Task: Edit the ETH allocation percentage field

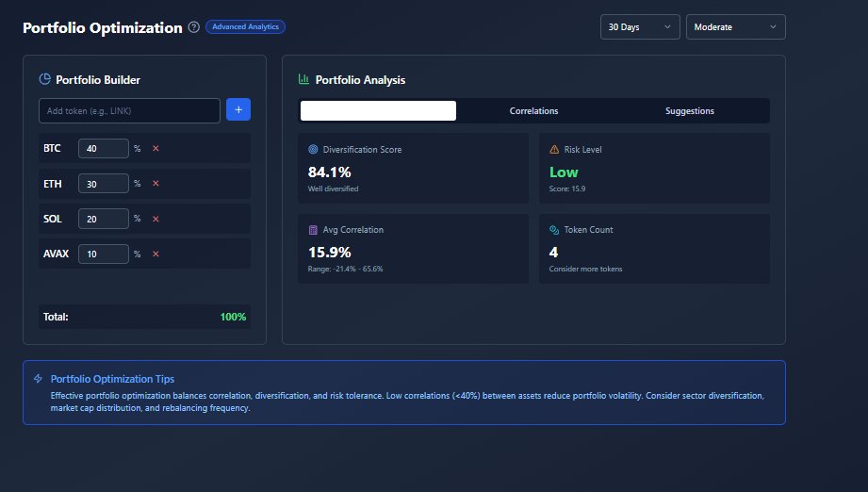Action: (x=104, y=184)
